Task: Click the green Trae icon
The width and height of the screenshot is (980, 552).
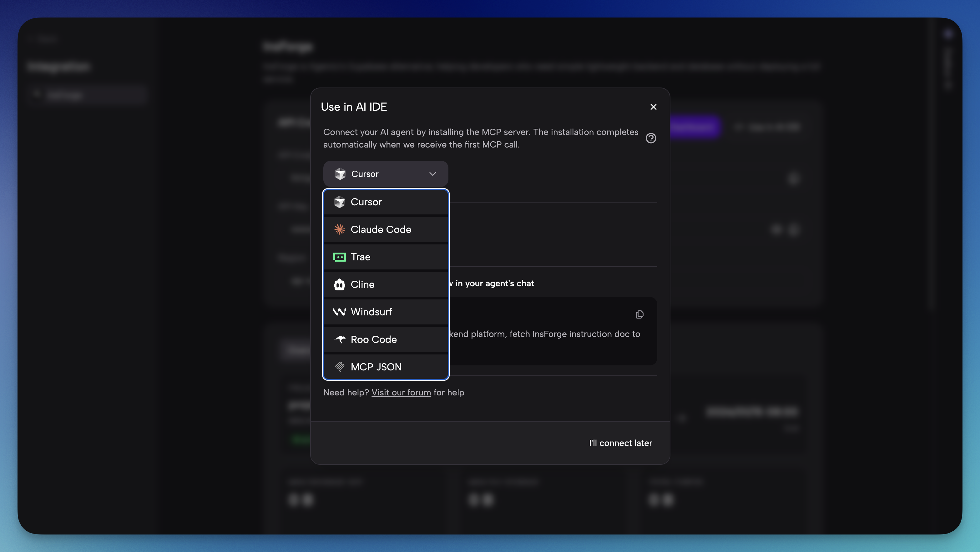Action: (339, 257)
